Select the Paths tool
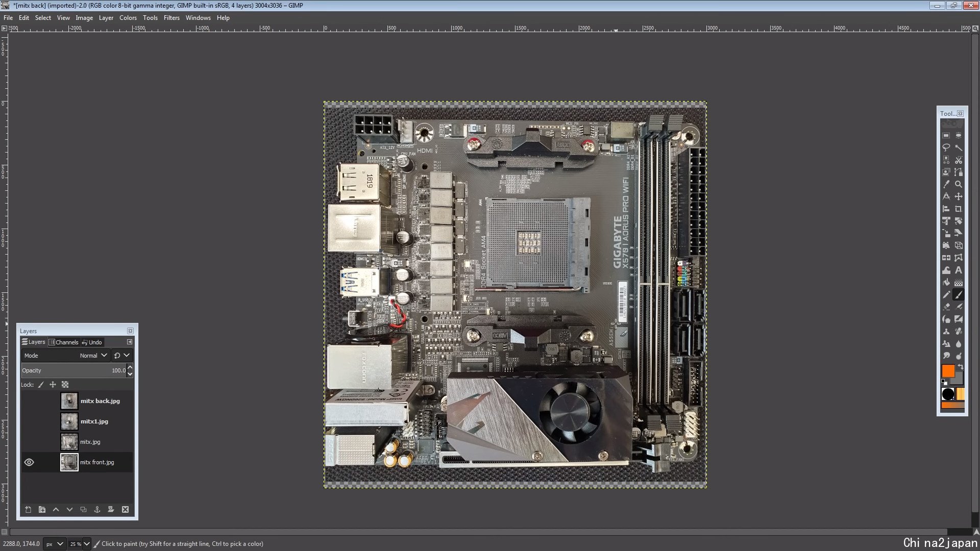 [x=959, y=172]
